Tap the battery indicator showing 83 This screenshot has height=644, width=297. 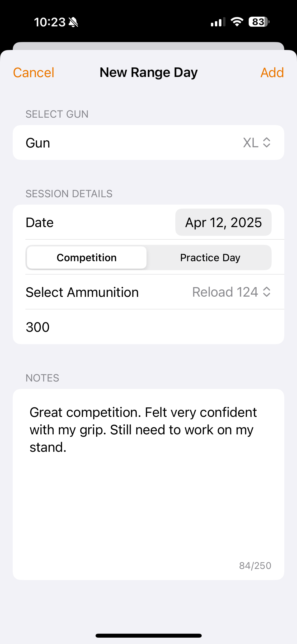(x=259, y=22)
